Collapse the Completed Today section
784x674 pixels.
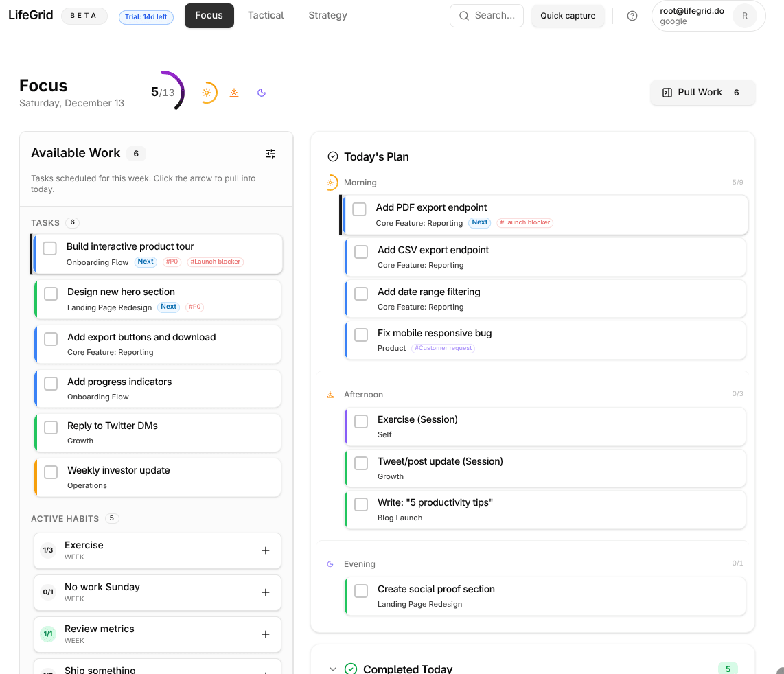(x=333, y=669)
